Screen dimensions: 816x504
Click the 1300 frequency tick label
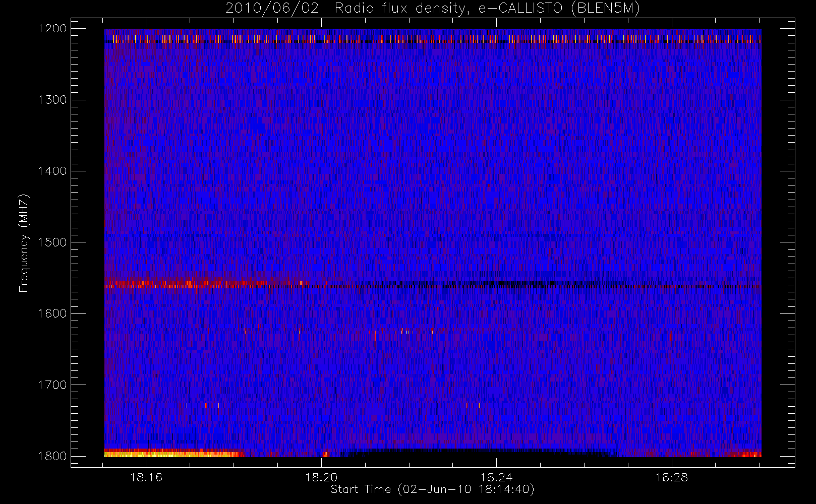[52, 100]
